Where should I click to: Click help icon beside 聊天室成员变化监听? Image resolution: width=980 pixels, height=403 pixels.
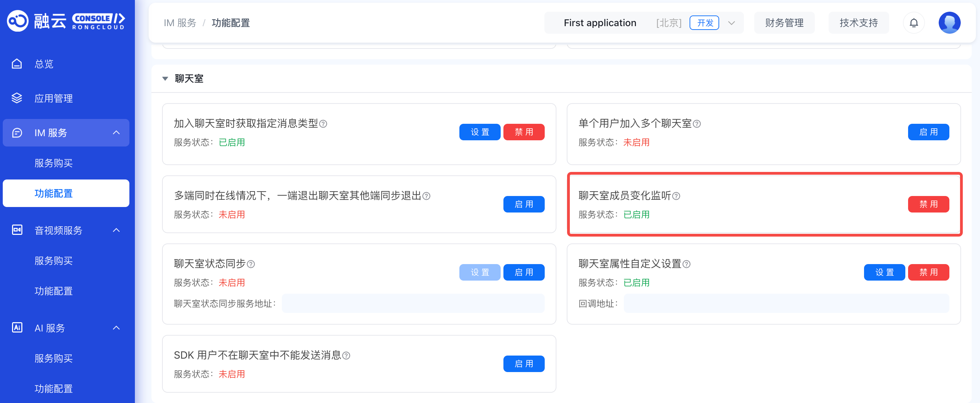tap(676, 196)
